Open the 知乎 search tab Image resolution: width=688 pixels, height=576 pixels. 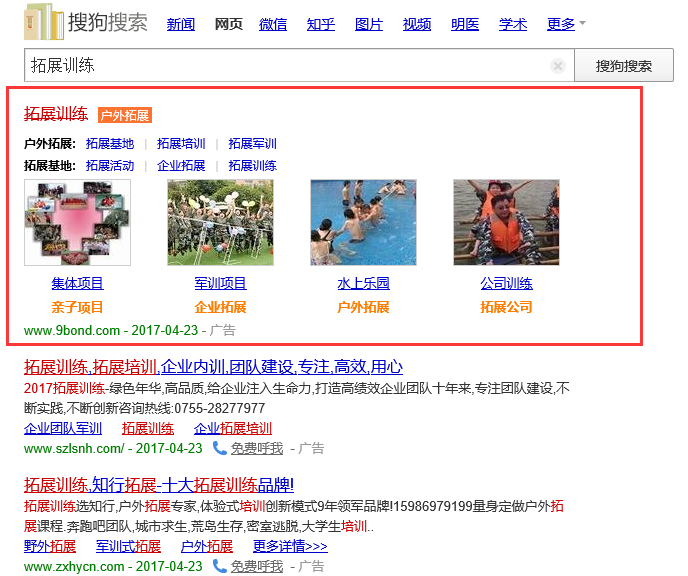(321, 24)
